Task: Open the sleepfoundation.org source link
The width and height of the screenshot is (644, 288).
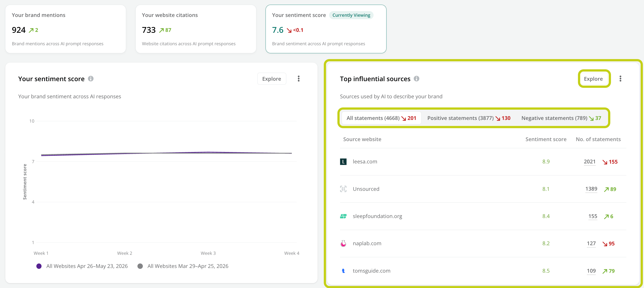Action: pyautogui.click(x=377, y=216)
